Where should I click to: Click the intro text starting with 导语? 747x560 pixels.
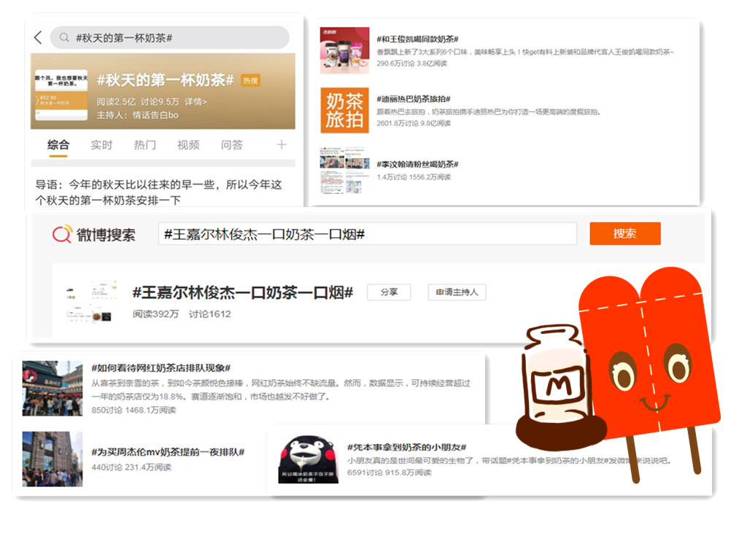(x=158, y=192)
